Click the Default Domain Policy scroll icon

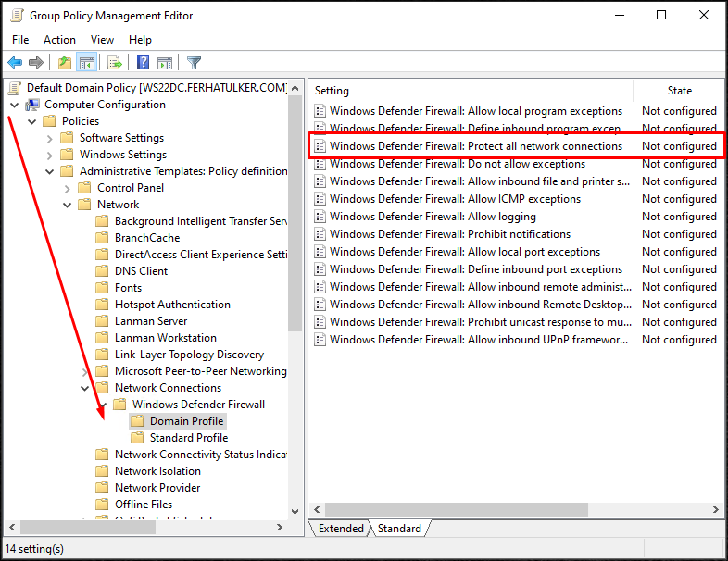[15, 88]
